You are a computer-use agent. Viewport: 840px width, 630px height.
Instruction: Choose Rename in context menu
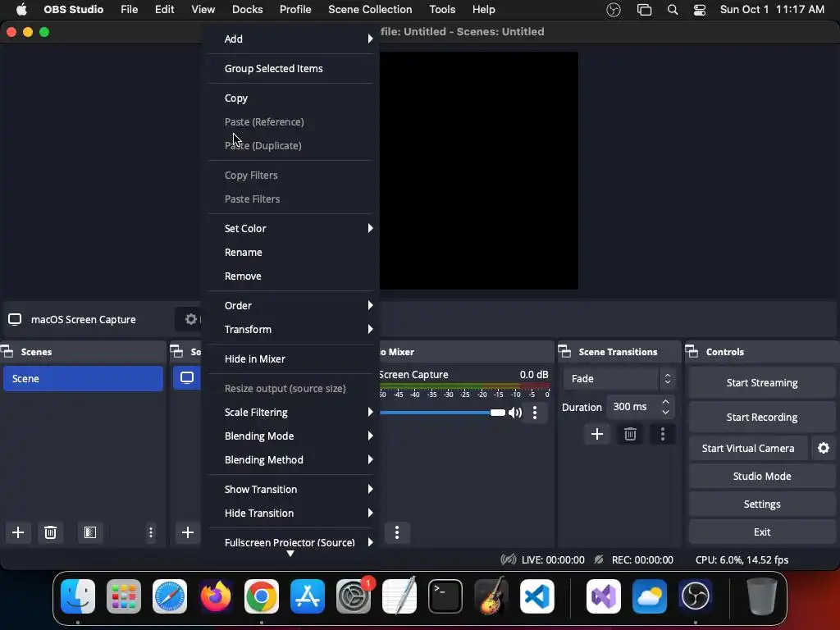coord(290,252)
